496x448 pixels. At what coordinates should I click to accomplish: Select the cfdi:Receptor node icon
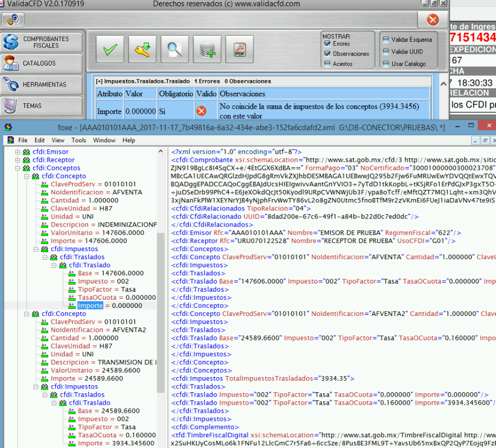click(x=27, y=160)
